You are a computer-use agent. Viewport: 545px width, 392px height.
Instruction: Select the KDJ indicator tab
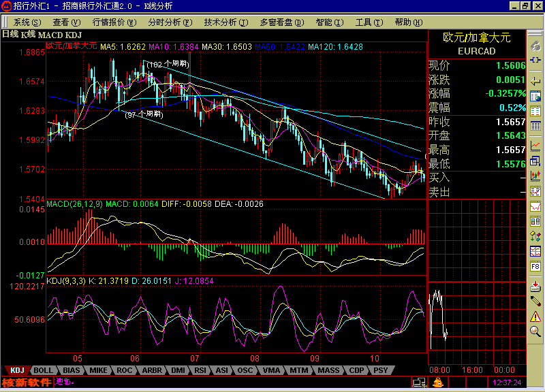pos(17,370)
